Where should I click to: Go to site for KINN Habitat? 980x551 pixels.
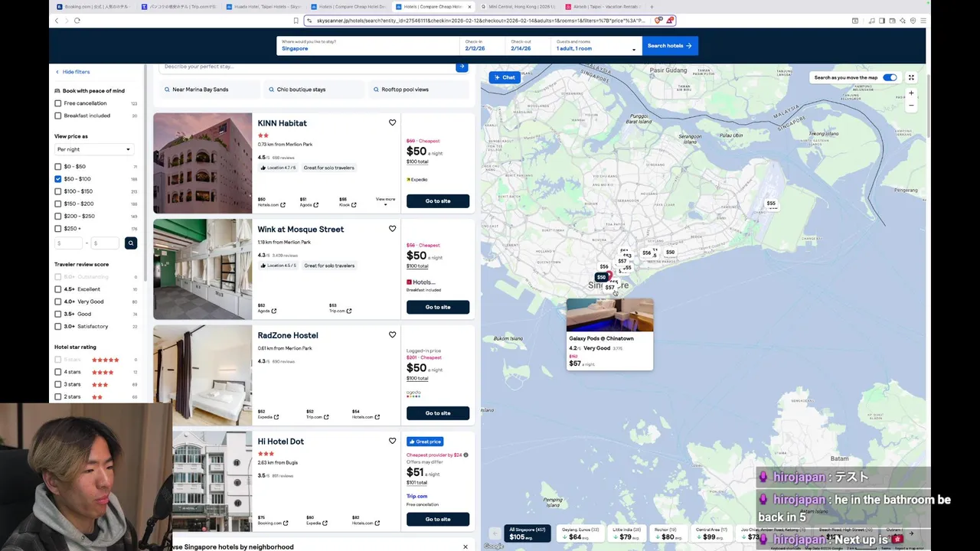click(x=438, y=201)
